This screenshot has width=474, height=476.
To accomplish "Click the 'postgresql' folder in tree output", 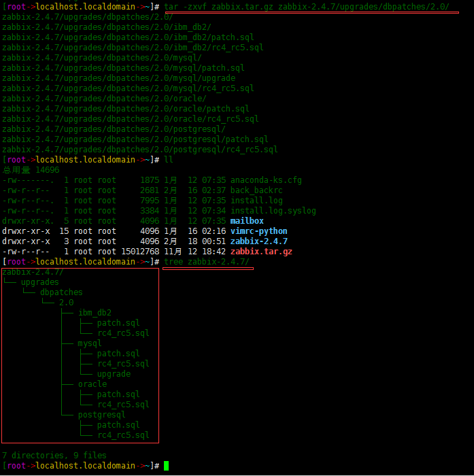I will pos(102,415).
